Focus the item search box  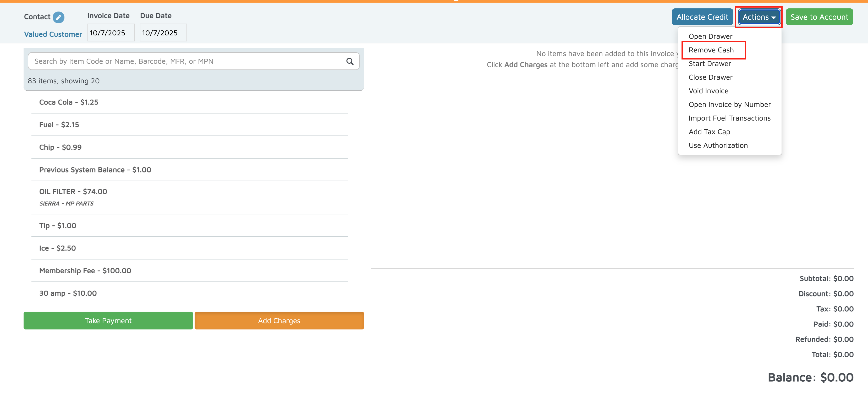pyautogui.click(x=187, y=61)
